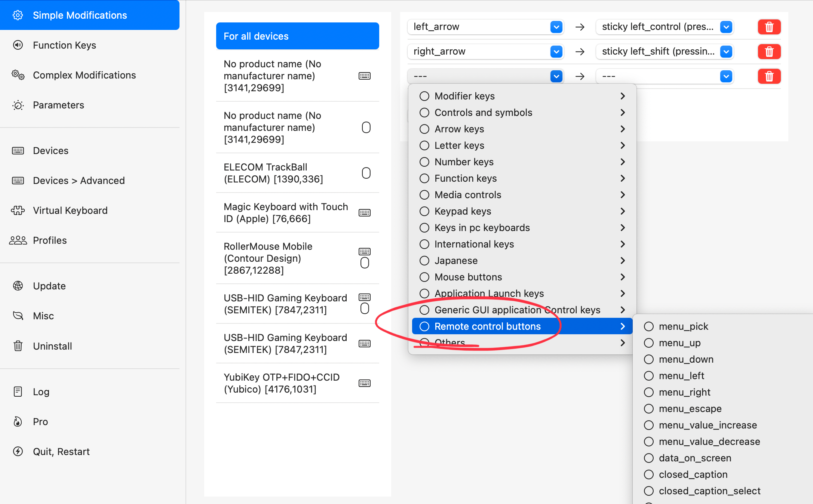
Task: Open the Others submenu entry
Action: coord(450,342)
